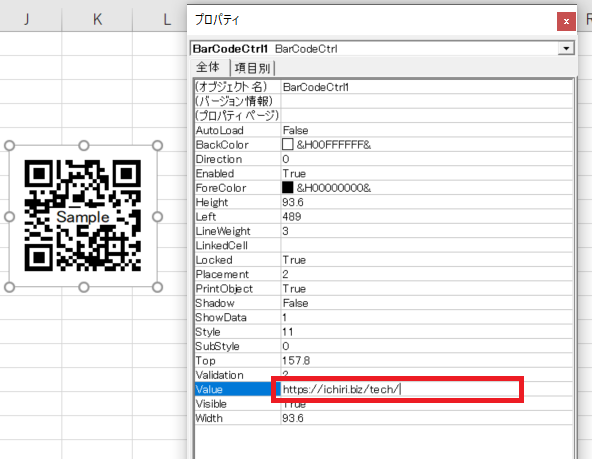This screenshot has width=592, height=459.
Task: Select the Style property row
Action: 384,331
